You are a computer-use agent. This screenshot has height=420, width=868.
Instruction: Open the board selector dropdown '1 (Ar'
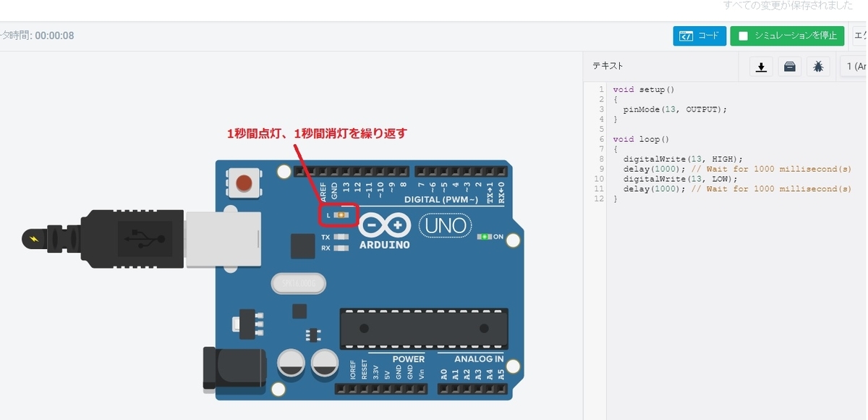(853, 67)
